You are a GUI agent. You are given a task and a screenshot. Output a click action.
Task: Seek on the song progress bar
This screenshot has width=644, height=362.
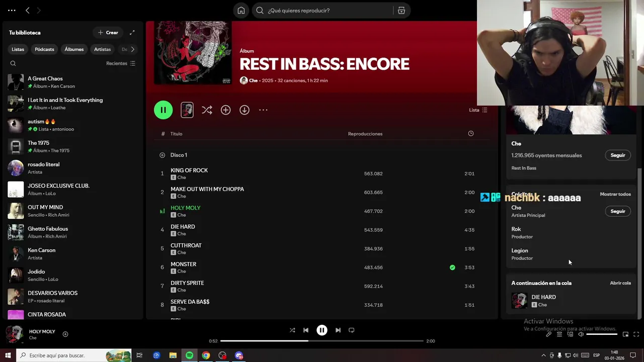point(322,341)
